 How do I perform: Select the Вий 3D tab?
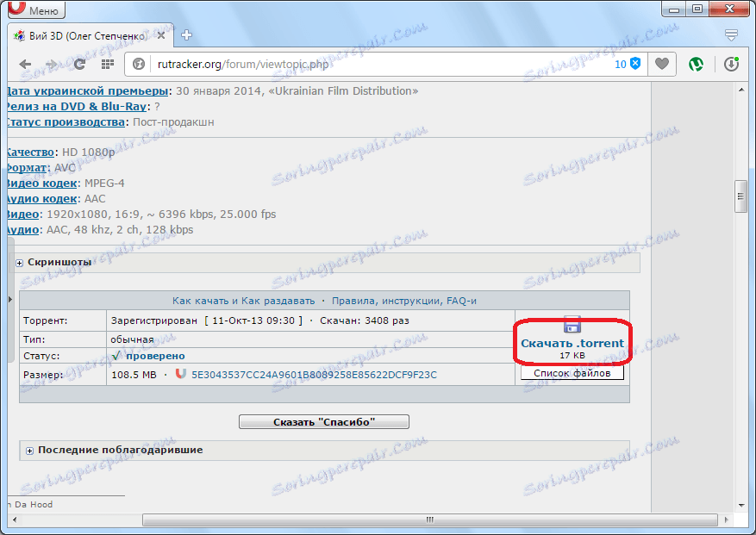pyautogui.click(x=82, y=35)
